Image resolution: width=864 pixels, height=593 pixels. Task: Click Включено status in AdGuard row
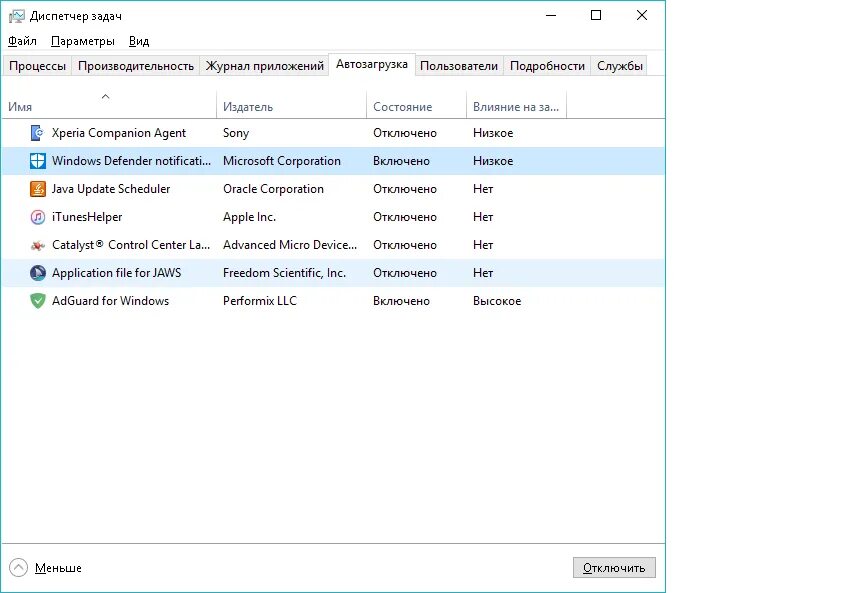pos(401,301)
